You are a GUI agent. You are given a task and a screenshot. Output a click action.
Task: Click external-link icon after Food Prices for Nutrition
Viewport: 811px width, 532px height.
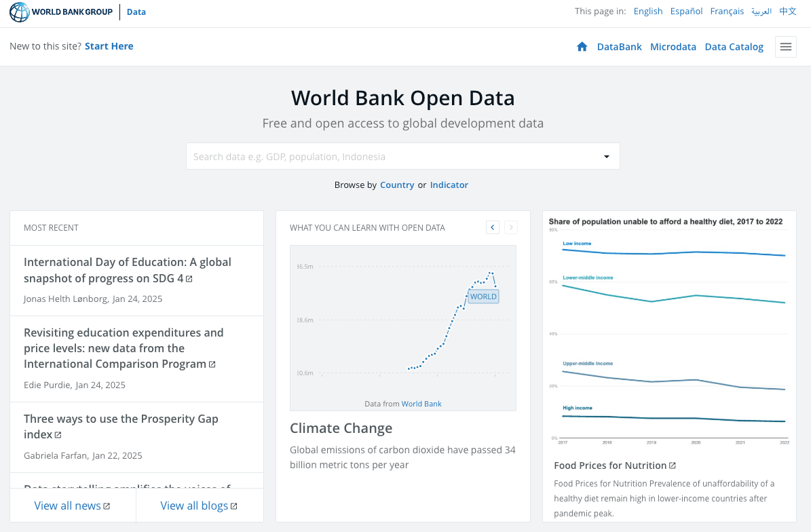click(673, 465)
